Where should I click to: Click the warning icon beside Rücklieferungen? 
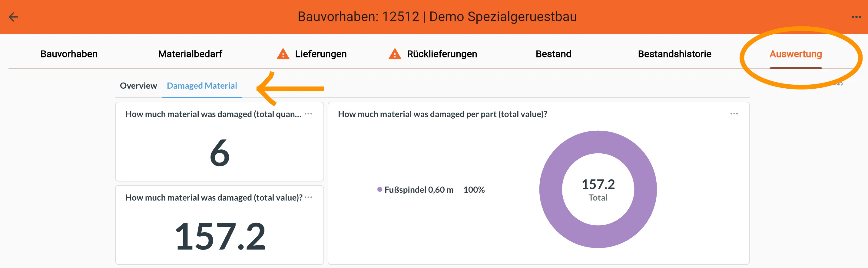click(x=395, y=54)
